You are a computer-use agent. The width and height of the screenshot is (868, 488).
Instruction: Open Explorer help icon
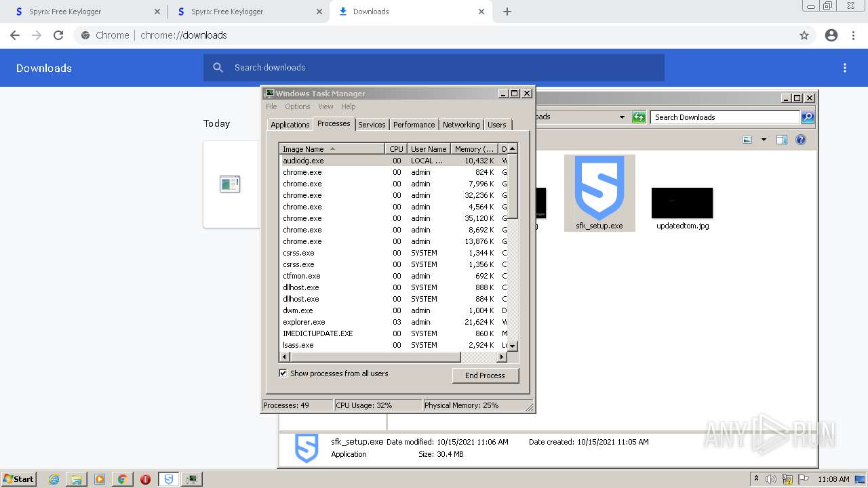tap(801, 140)
